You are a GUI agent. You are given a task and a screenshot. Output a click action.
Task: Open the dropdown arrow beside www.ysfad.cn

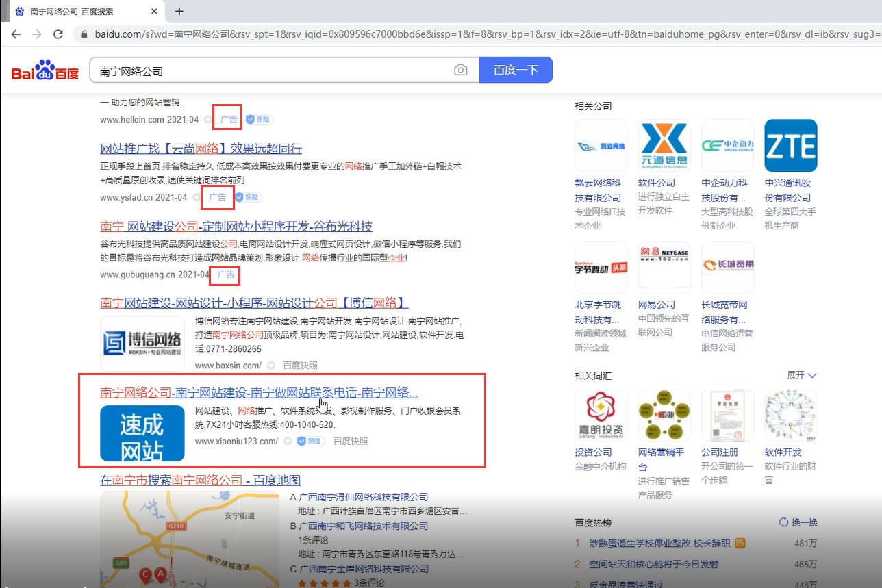197,197
